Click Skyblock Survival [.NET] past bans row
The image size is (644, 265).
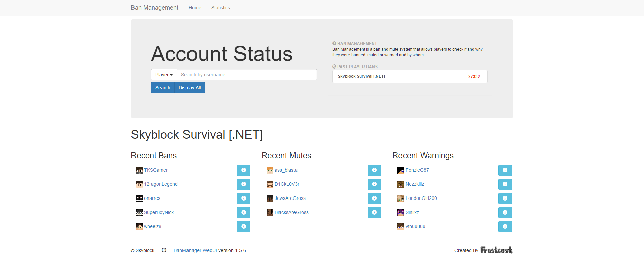coord(410,76)
